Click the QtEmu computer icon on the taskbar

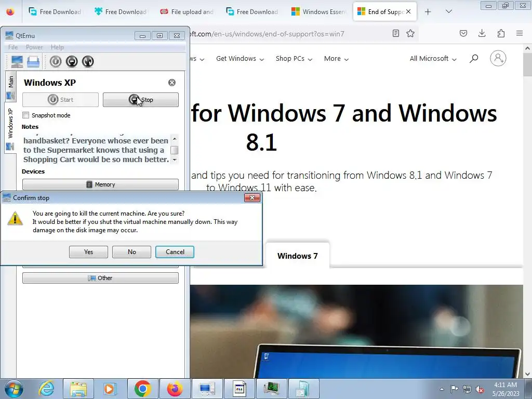click(207, 389)
